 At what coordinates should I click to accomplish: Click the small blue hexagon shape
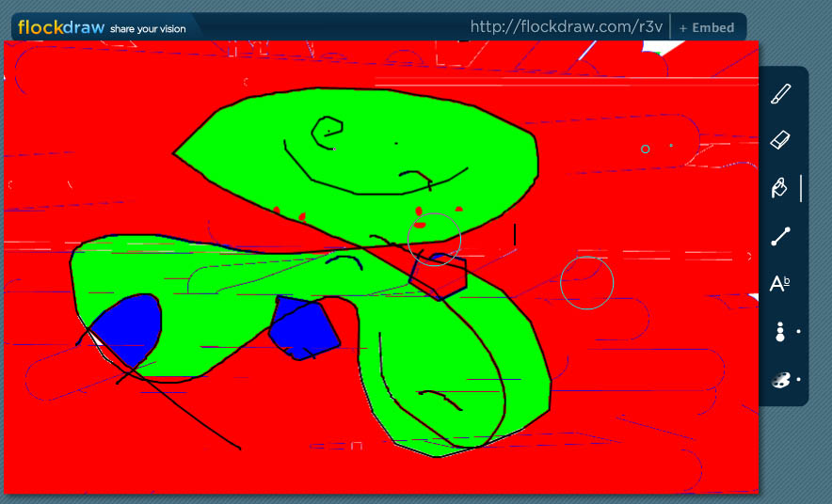[x=439, y=274]
